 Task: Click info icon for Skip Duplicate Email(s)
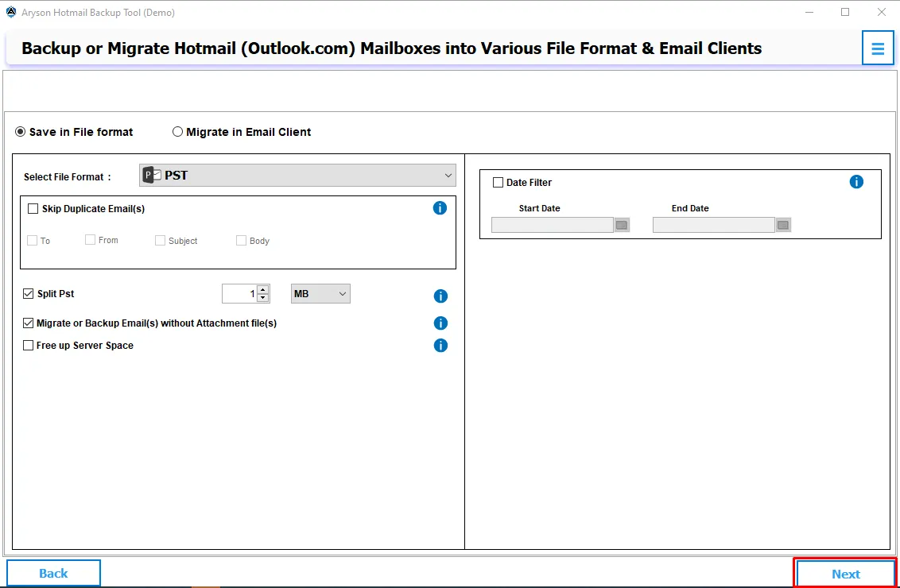(x=440, y=207)
